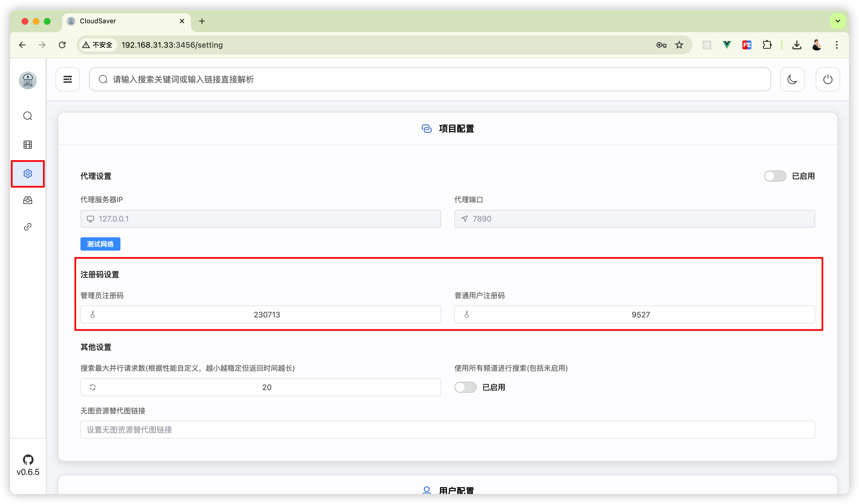Toggle search using all channels switch
Viewport: 859px width, 504px height.
(x=465, y=387)
